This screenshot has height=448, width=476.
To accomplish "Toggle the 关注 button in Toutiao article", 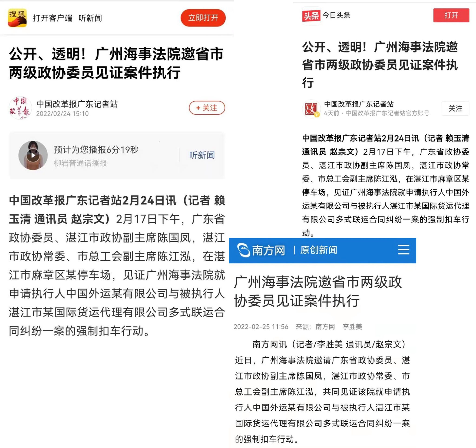I will pyautogui.click(x=455, y=109).
